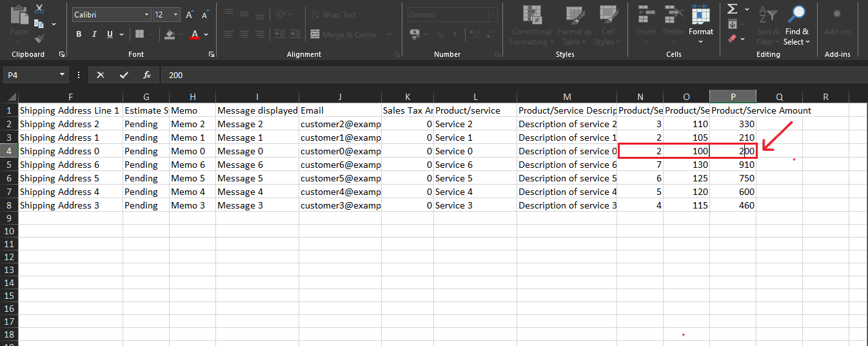868x346 pixels.
Task: Click the Fill Color paint bucket
Action: [x=170, y=34]
